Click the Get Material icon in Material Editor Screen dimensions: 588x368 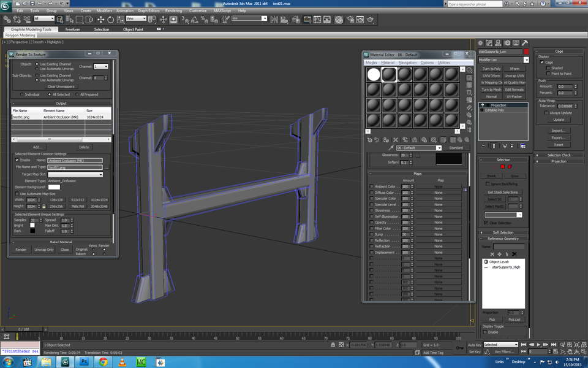(369, 140)
